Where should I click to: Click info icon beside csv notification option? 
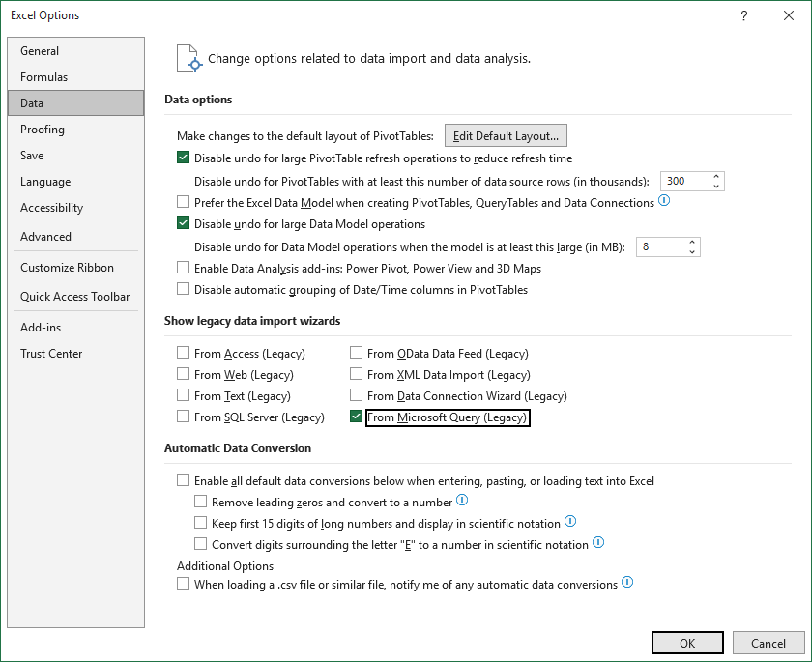click(x=627, y=583)
